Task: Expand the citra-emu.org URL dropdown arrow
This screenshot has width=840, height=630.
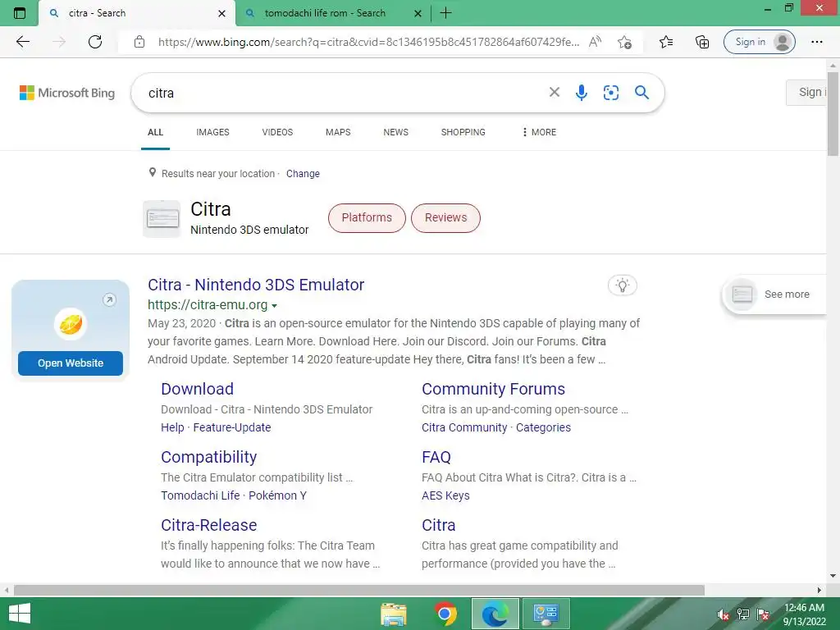Action: tap(274, 306)
